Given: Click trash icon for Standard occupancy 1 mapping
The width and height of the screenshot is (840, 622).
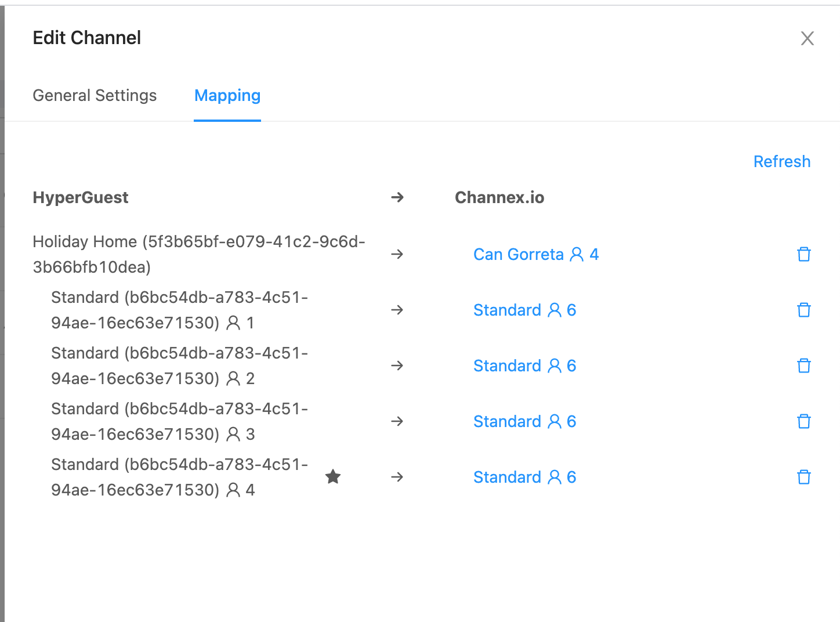Looking at the screenshot, I should point(804,310).
